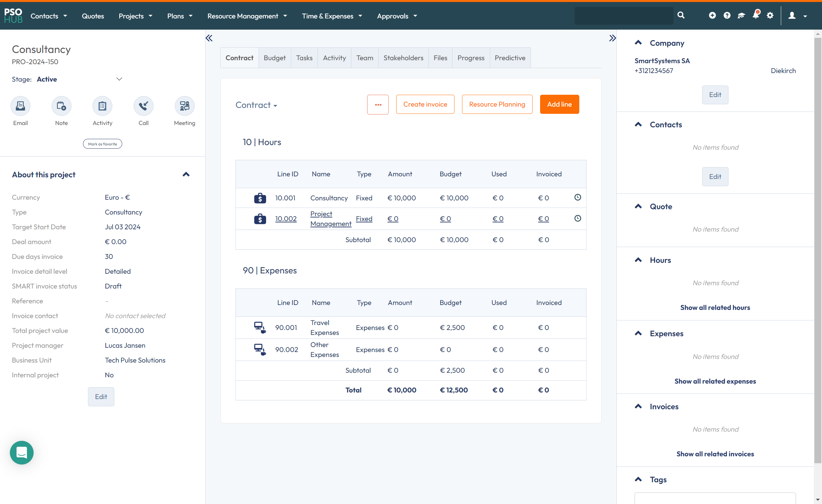Click the top search input field
Viewport: 822px width, 504px height.
click(x=623, y=16)
